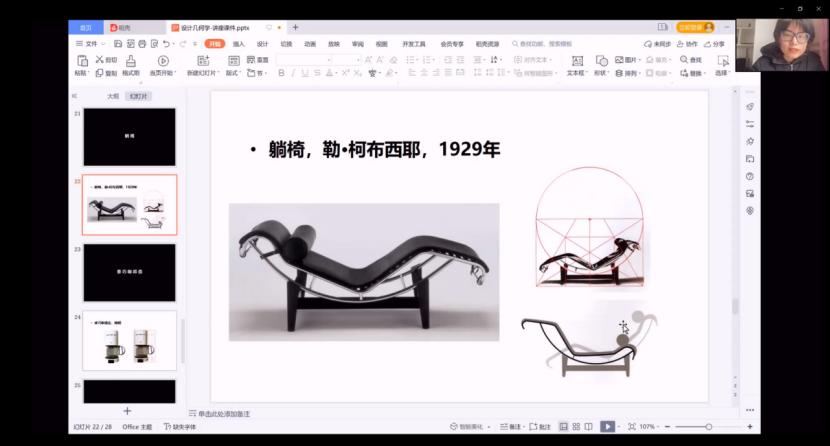Image resolution: width=830 pixels, height=446 pixels.
Task: Toggle Underline formatting
Action: point(305,73)
